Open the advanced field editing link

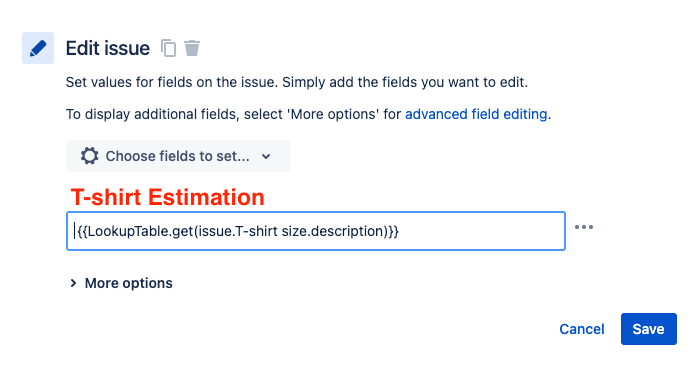pyautogui.click(x=476, y=114)
